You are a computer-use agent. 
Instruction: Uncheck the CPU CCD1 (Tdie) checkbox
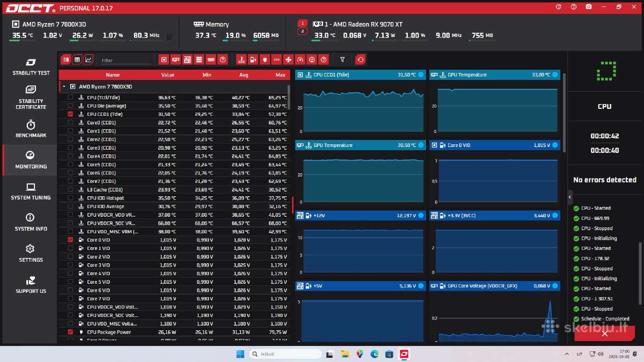click(70, 114)
